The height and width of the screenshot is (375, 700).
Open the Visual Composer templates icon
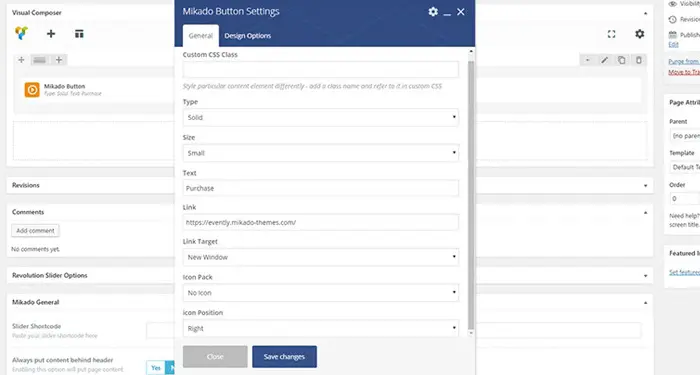(79, 33)
